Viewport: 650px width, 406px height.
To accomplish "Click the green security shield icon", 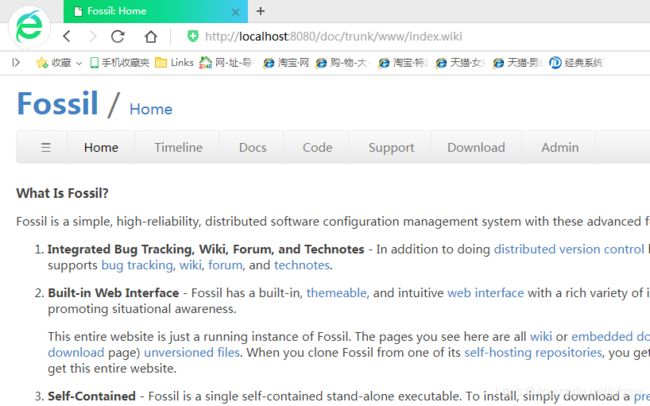I will click(193, 36).
